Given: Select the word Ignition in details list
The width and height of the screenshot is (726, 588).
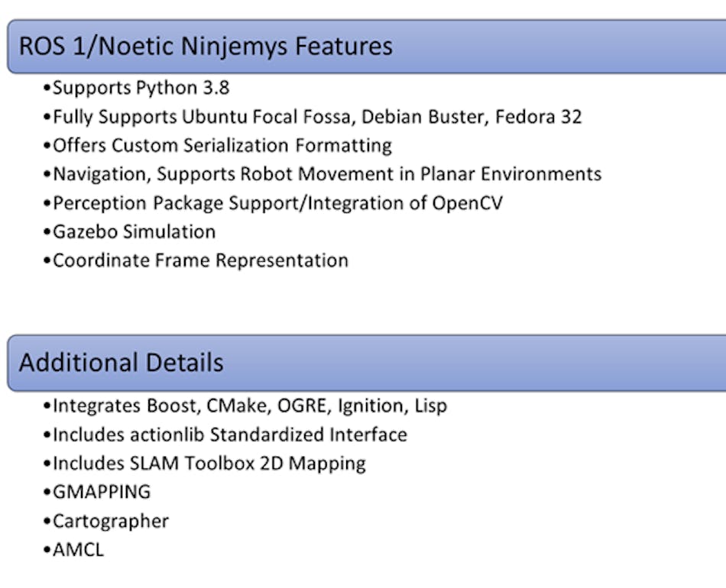Looking at the screenshot, I should [x=373, y=406].
